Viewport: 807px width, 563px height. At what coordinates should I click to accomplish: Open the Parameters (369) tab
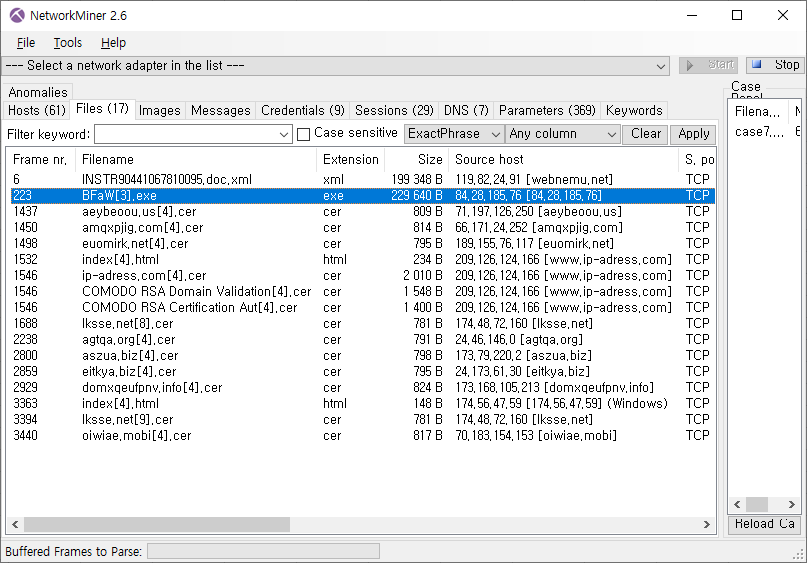[547, 111]
